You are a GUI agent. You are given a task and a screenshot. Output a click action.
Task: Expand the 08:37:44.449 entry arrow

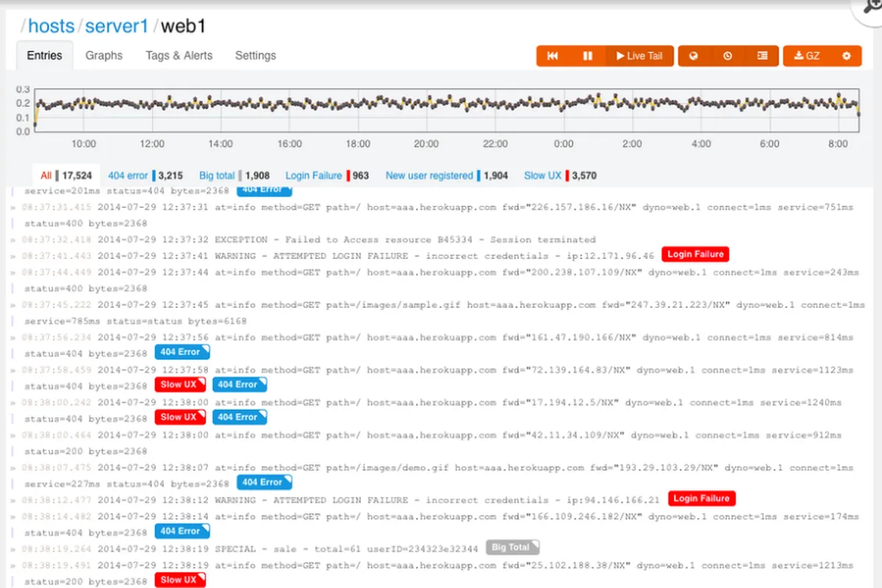pyautogui.click(x=12, y=272)
